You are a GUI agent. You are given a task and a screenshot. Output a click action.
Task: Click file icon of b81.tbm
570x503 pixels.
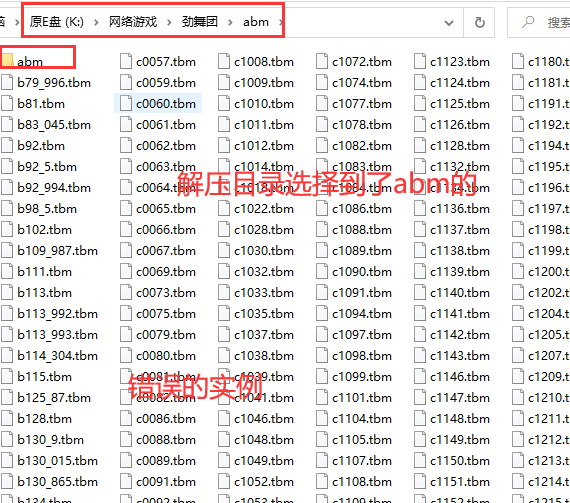pos(7,103)
